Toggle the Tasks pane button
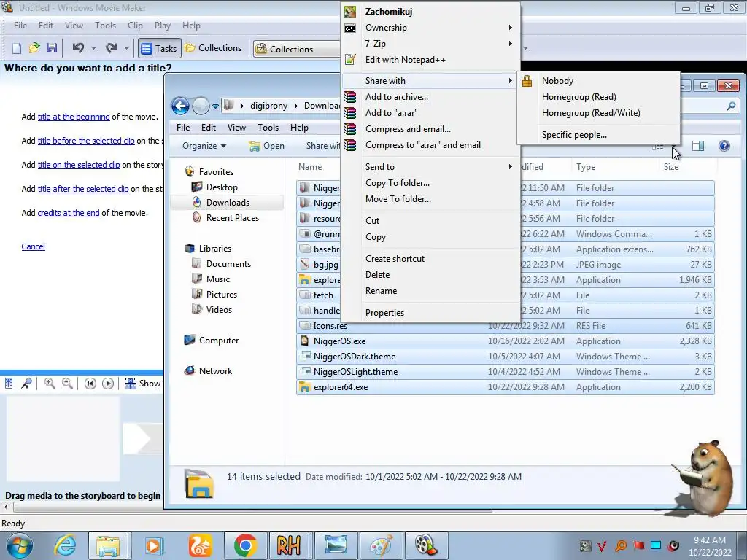Screen dimensions: 747x560 pos(160,48)
